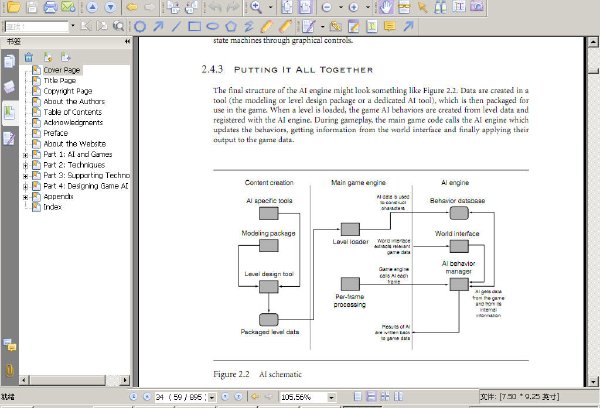Click the yellow sticky note comment tool
This screenshot has width=600, height=408.
click(390, 26)
